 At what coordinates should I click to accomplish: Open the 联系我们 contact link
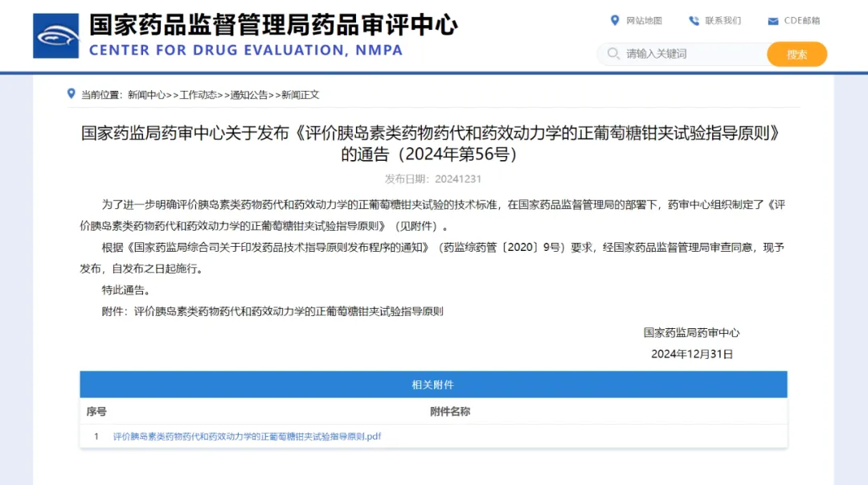click(723, 21)
